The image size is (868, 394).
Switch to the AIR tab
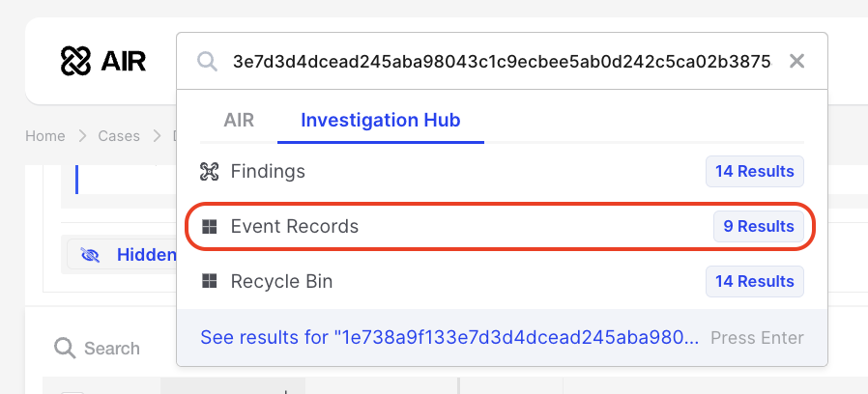point(239,121)
